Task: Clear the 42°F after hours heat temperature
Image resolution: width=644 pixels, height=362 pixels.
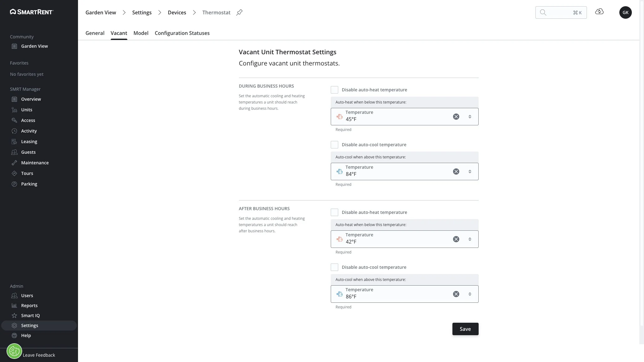Action: (x=456, y=239)
